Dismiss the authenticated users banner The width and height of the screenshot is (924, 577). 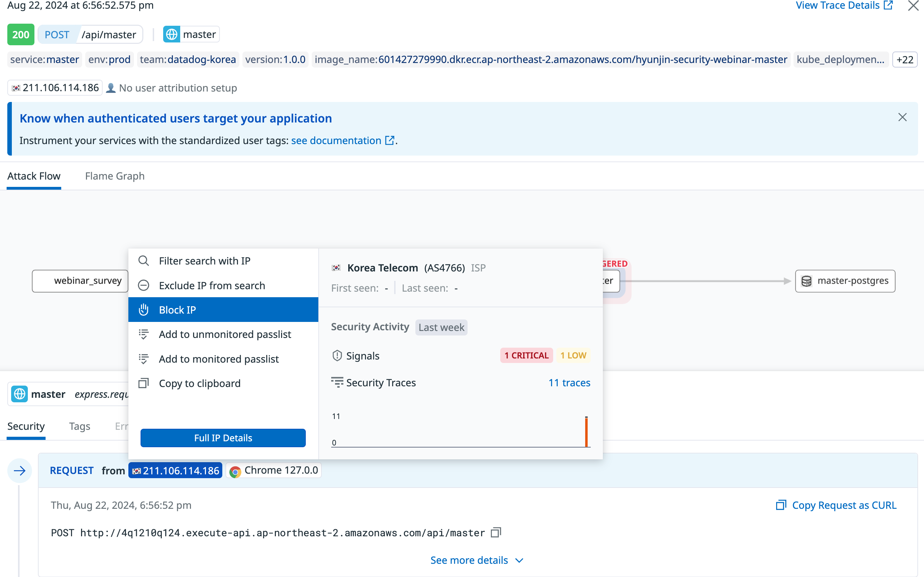[x=902, y=117]
